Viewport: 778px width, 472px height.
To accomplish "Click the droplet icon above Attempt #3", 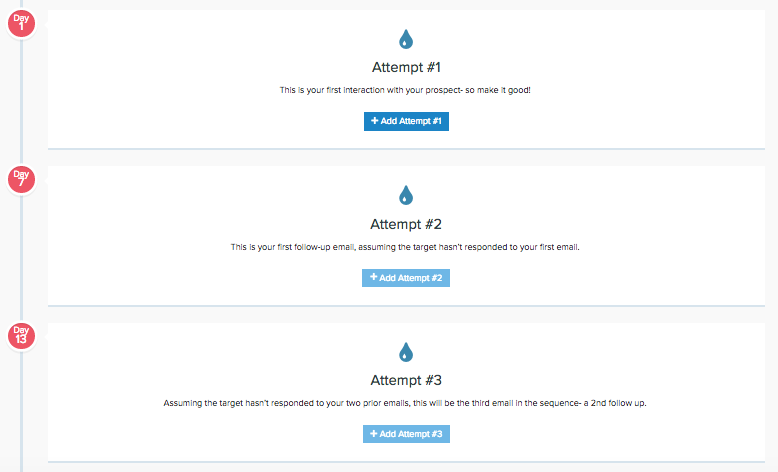I will coord(406,352).
